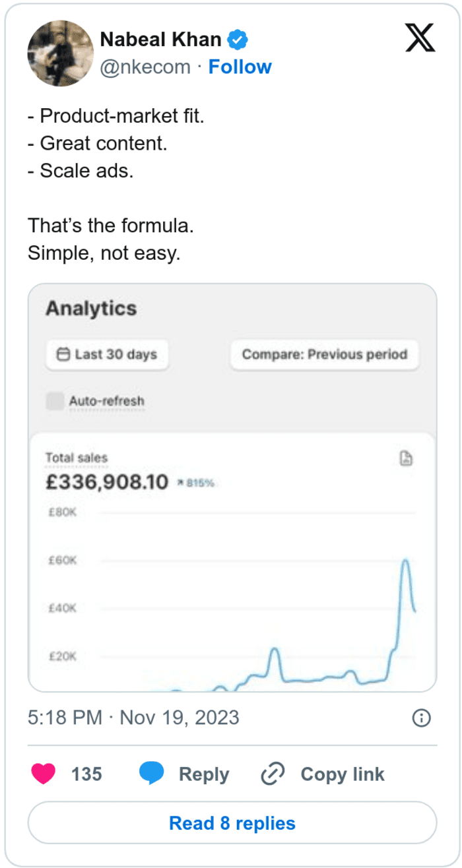The height and width of the screenshot is (868, 462).
Task: Open the Compare: Previous period dropdown
Action: click(324, 355)
